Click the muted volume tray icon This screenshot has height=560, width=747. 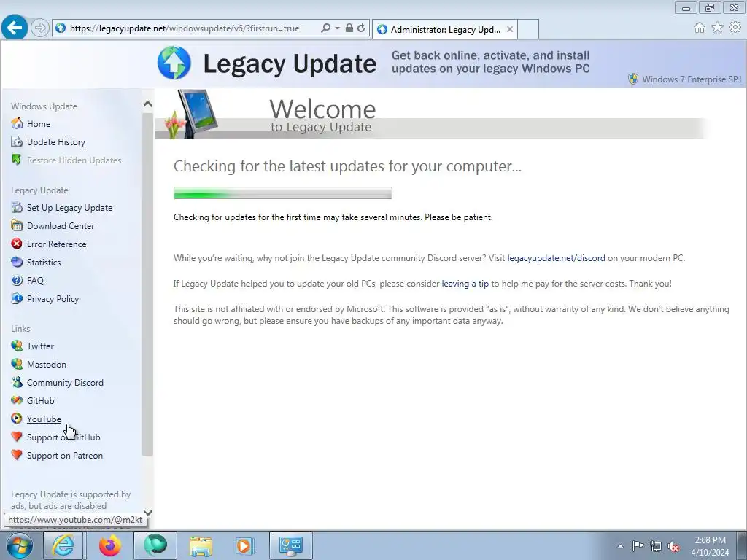(673, 546)
